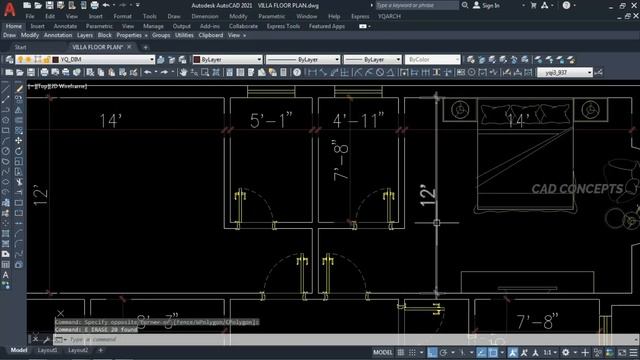Click the Make Object's Layer Current icon
This screenshot has height=360, width=640.
click(x=161, y=60)
